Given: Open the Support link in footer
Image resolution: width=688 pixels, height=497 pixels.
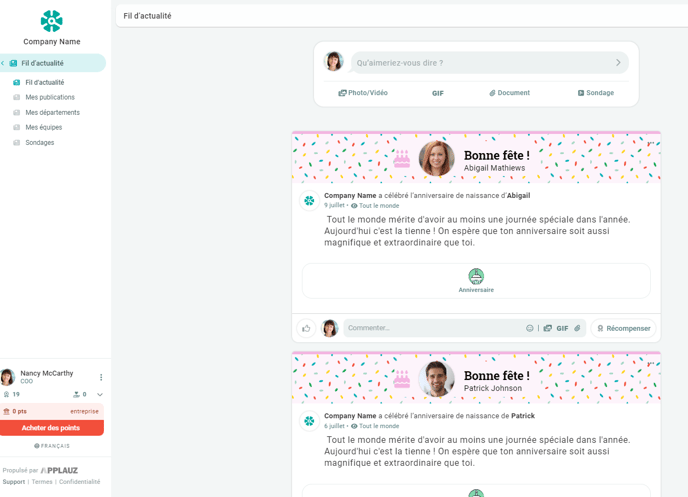Looking at the screenshot, I should pyautogui.click(x=13, y=482).
